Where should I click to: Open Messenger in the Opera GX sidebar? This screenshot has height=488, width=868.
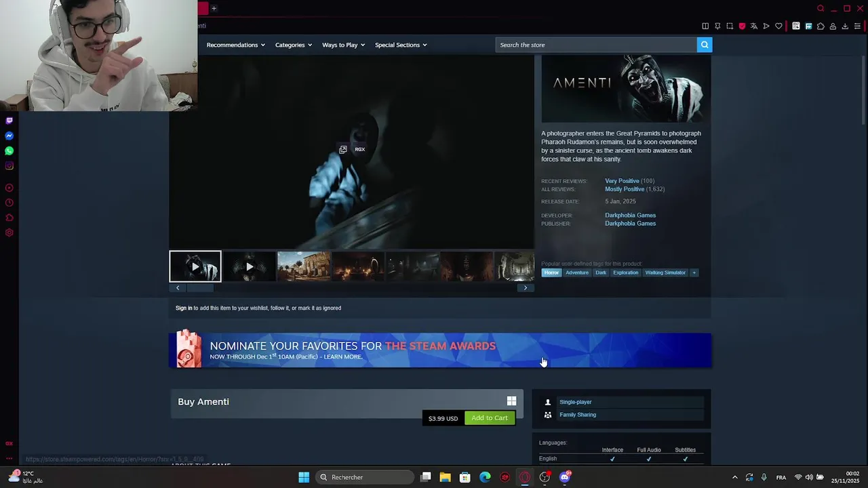(9, 136)
